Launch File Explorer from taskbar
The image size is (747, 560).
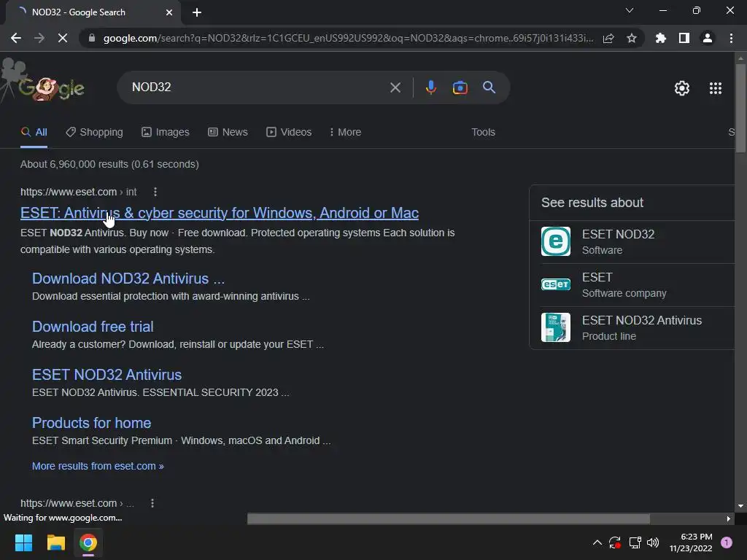click(x=55, y=542)
